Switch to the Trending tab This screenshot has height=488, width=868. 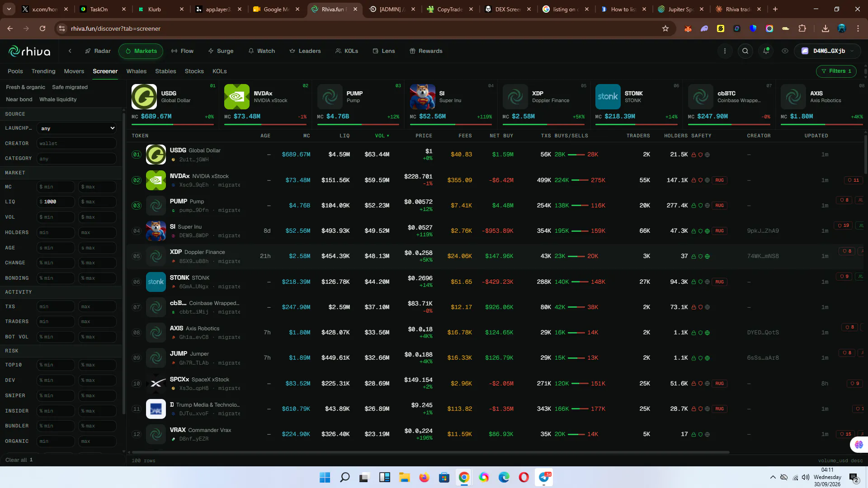(x=43, y=71)
